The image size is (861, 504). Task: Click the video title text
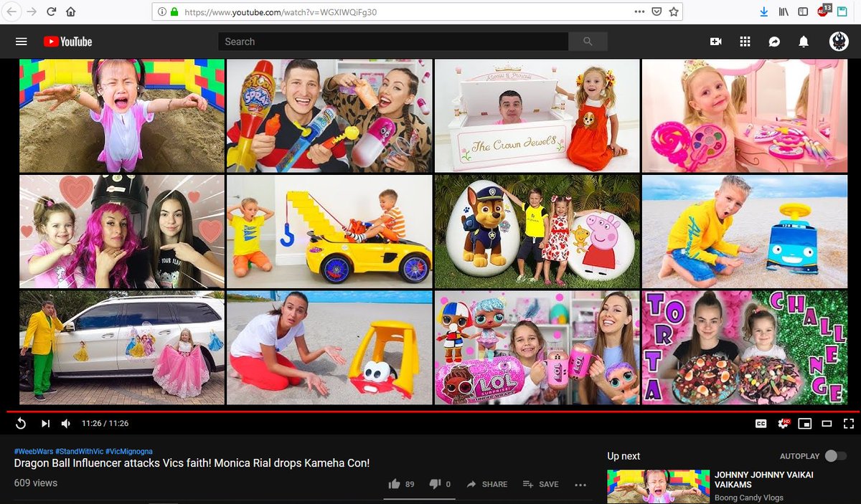[192, 463]
